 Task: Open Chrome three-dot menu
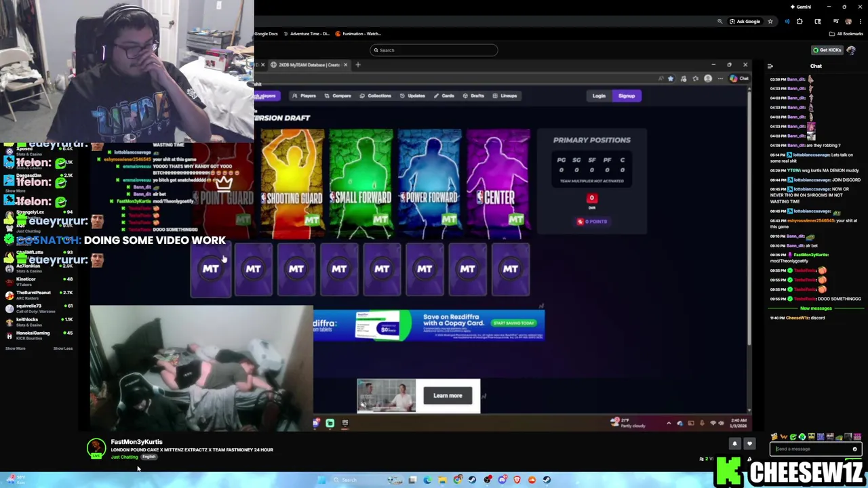[861, 22]
